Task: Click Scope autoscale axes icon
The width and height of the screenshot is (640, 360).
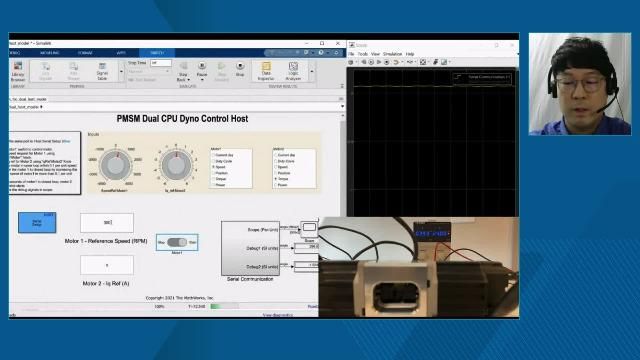Action: (423, 62)
